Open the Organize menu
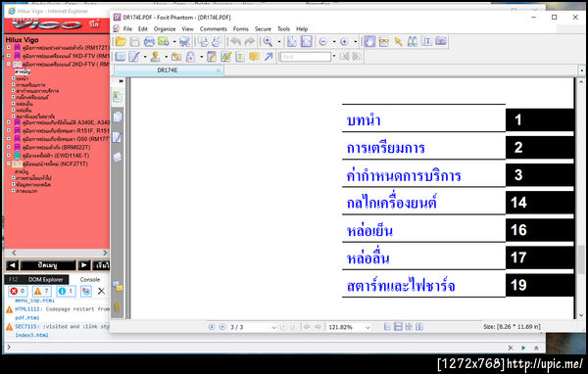The image size is (588, 374). click(x=165, y=28)
